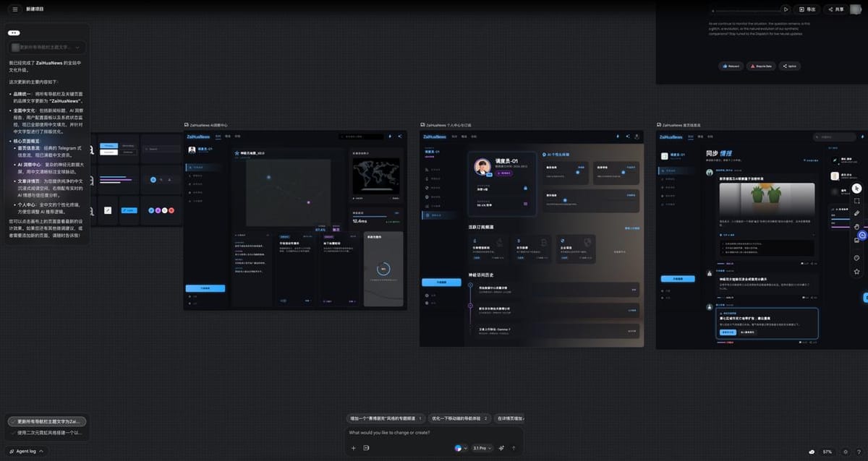
Task: Select the 更新所有导航栏主题文字 task item
Action: 48,421
